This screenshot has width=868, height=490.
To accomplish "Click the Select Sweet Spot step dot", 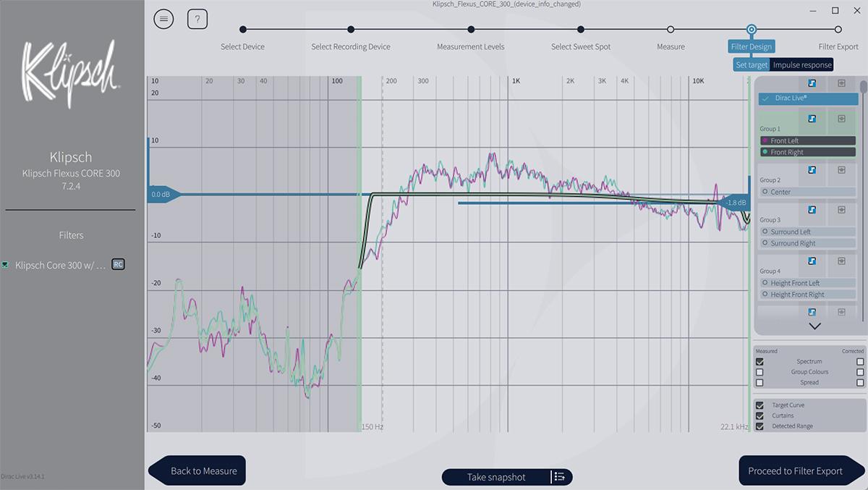I will 581,30.
